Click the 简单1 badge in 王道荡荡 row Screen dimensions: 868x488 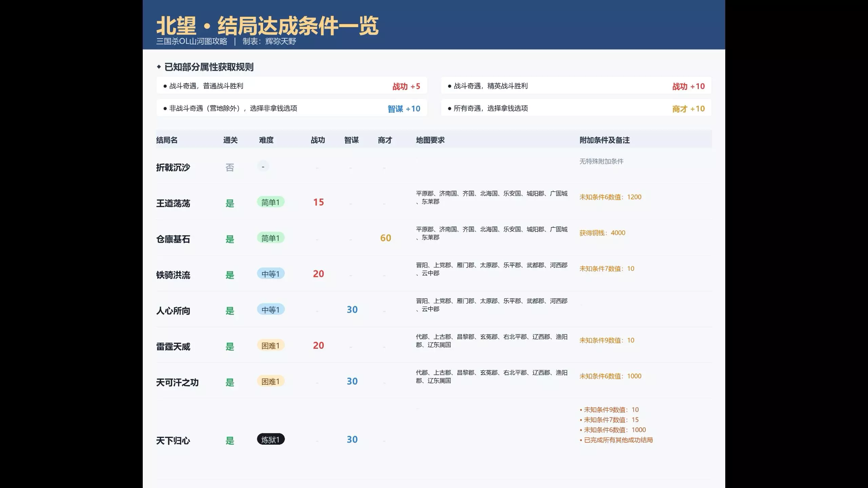coord(271,202)
